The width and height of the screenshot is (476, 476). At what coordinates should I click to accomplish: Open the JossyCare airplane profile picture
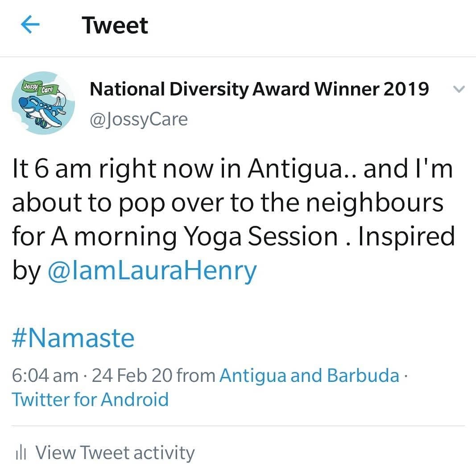click(x=43, y=103)
